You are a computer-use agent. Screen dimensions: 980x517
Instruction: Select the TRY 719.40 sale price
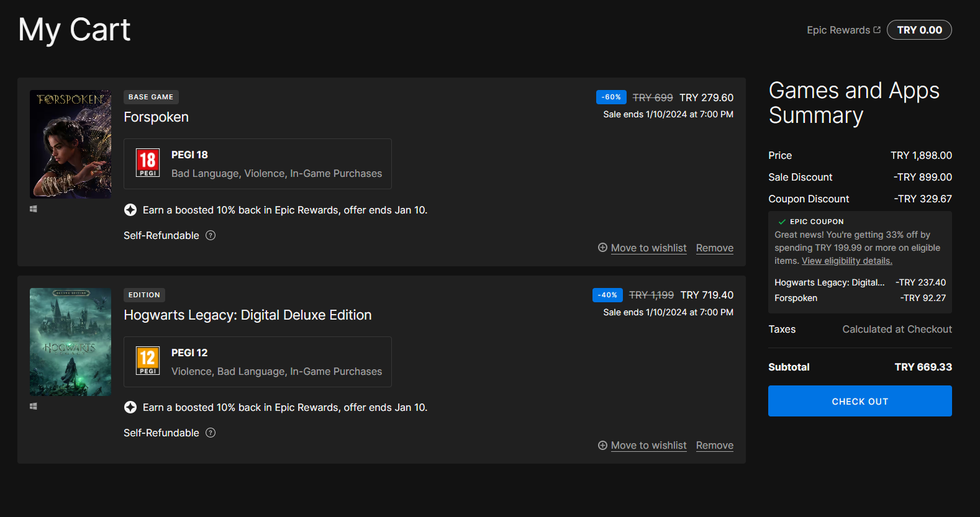pos(707,295)
